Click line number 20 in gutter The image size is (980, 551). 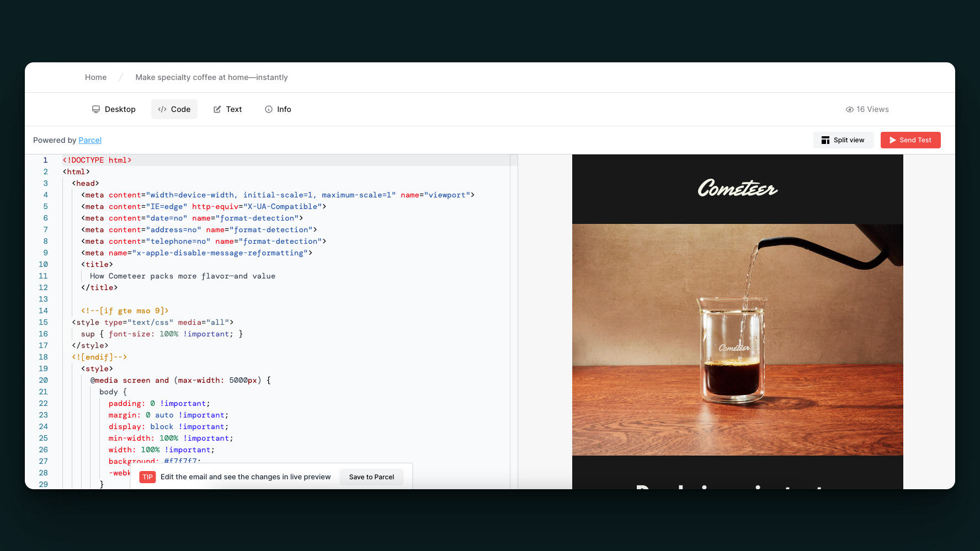click(43, 380)
